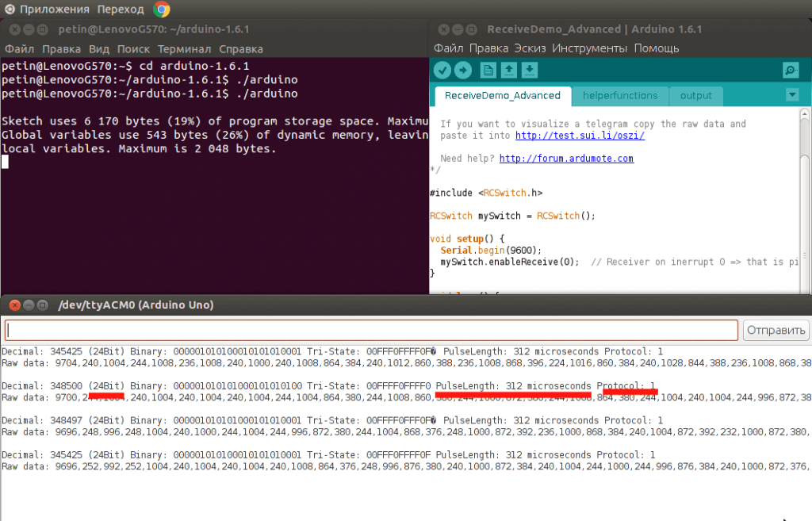Launch Google Chrome from the top panel

pyautogui.click(x=161, y=10)
